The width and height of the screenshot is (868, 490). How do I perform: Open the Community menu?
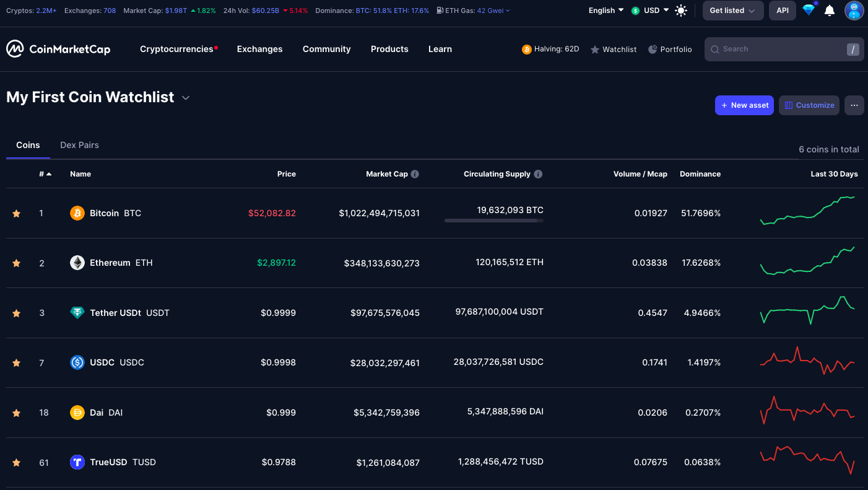pyautogui.click(x=326, y=49)
